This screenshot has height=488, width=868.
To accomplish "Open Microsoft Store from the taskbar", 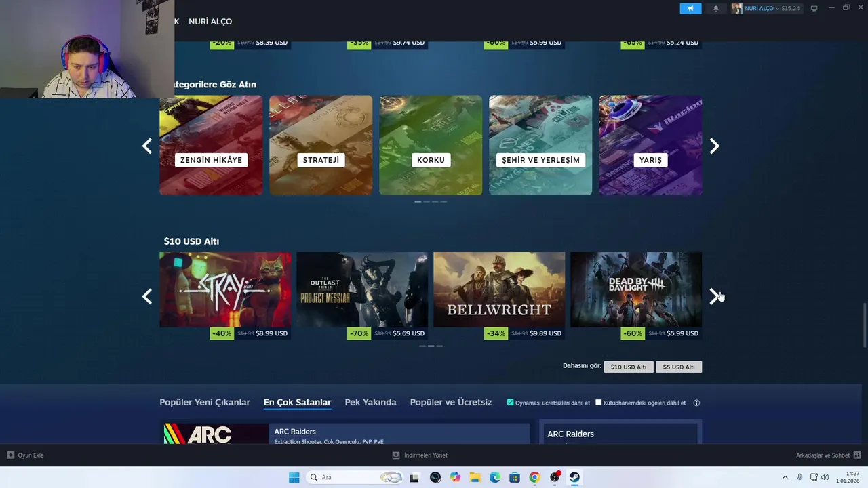I will pos(515,477).
